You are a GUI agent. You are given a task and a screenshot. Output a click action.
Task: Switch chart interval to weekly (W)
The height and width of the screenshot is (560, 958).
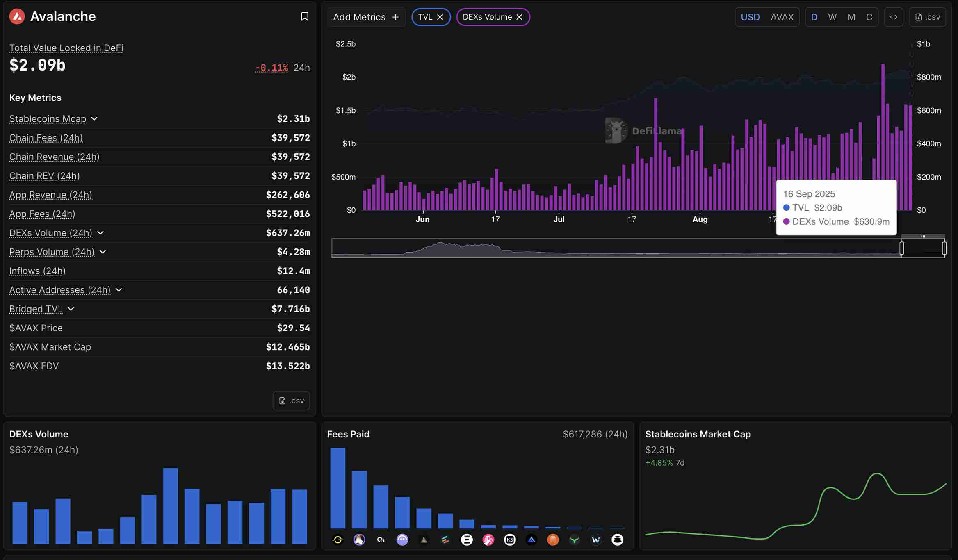[x=832, y=17]
